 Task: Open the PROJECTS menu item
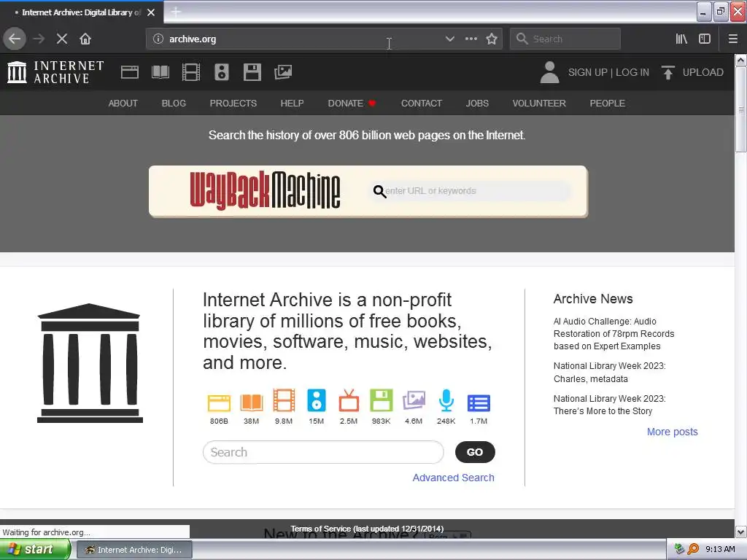point(233,104)
